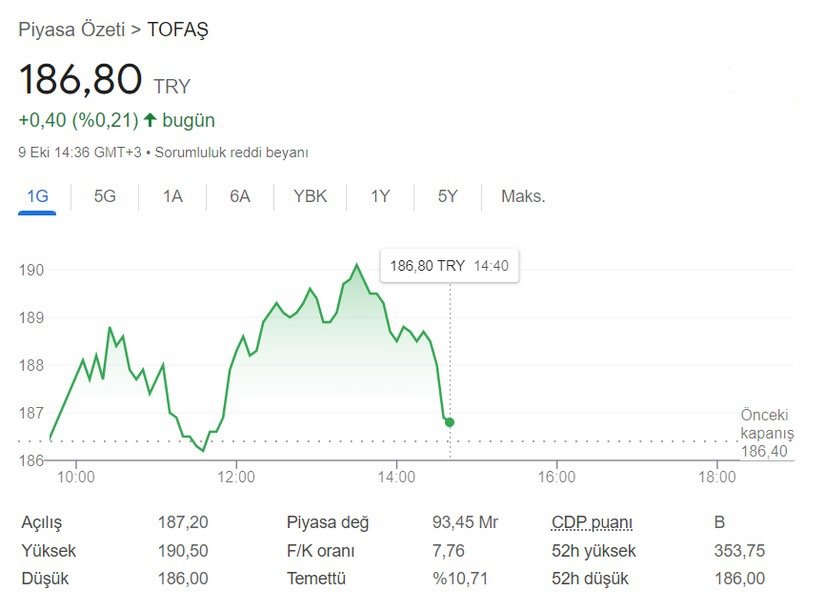The height and width of the screenshot is (611, 825).
Task: Select the 1G time range tab
Action: click(x=37, y=196)
